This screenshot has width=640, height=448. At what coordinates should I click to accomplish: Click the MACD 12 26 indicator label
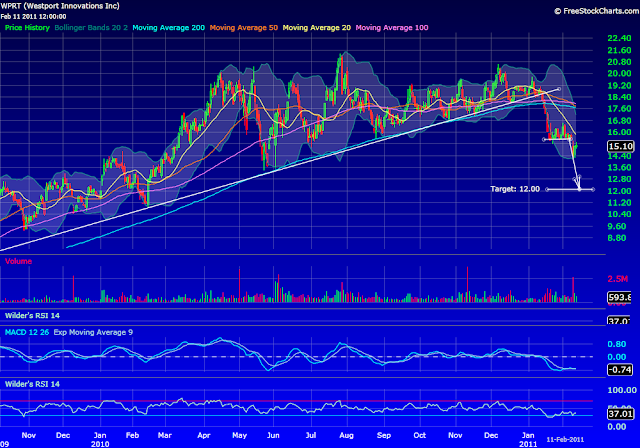(27, 332)
